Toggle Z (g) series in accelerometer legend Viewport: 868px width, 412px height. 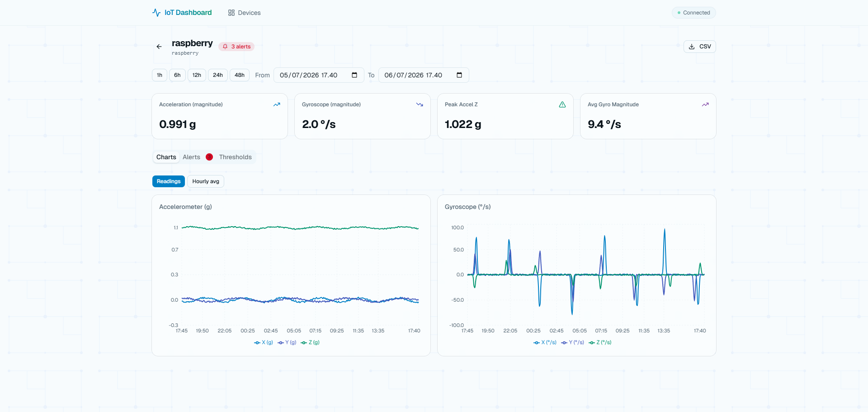click(310, 342)
